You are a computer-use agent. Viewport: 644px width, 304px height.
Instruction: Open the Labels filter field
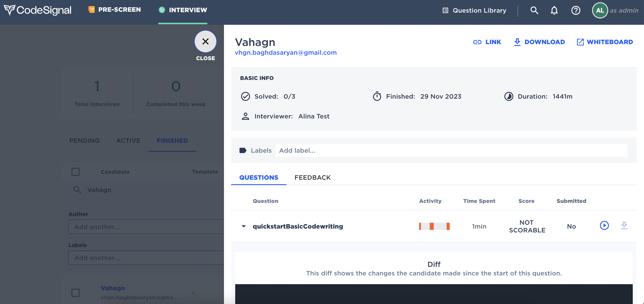pos(146,258)
